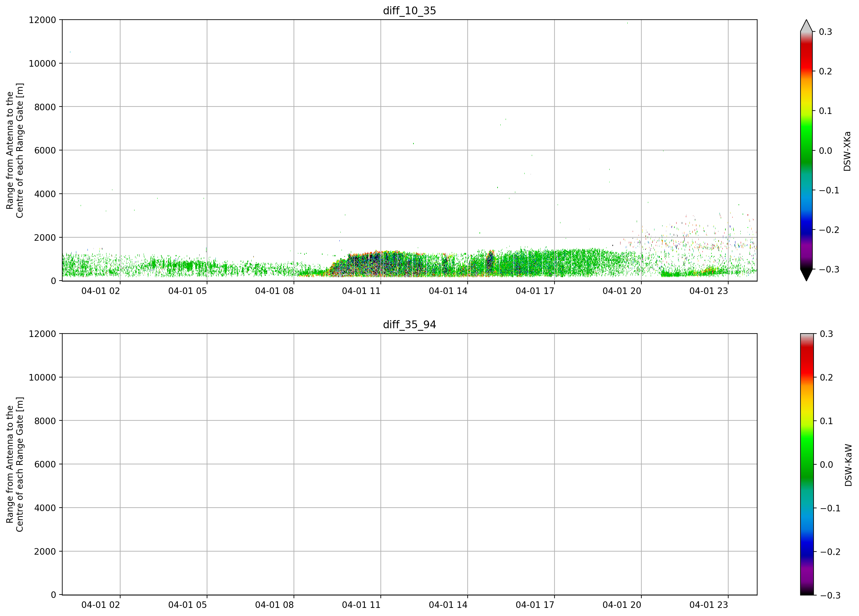This screenshot has width=859, height=616.
Task: Click the −0.3 tick on the DSW-KaW colorbar
Action: point(830,595)
